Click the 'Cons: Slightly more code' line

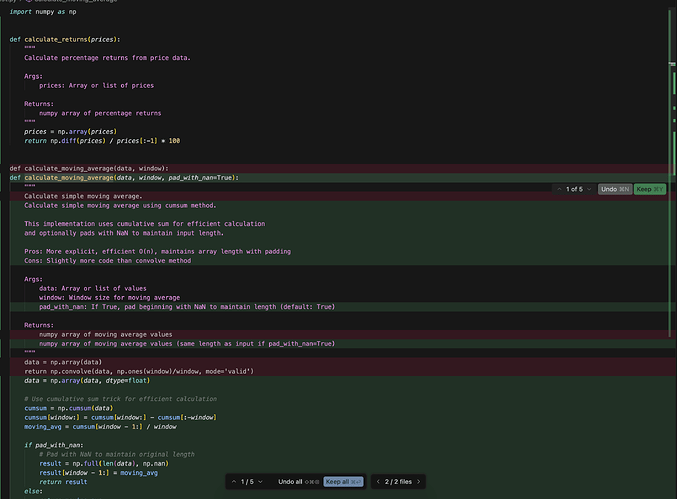[108, 261]
